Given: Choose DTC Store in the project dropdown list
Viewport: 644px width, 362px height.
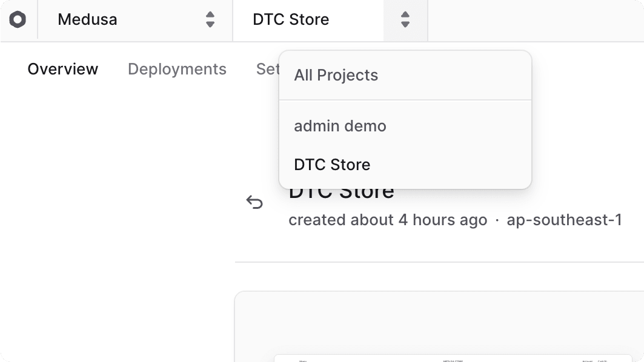Looking at the screenshot, I should [331, 164].
